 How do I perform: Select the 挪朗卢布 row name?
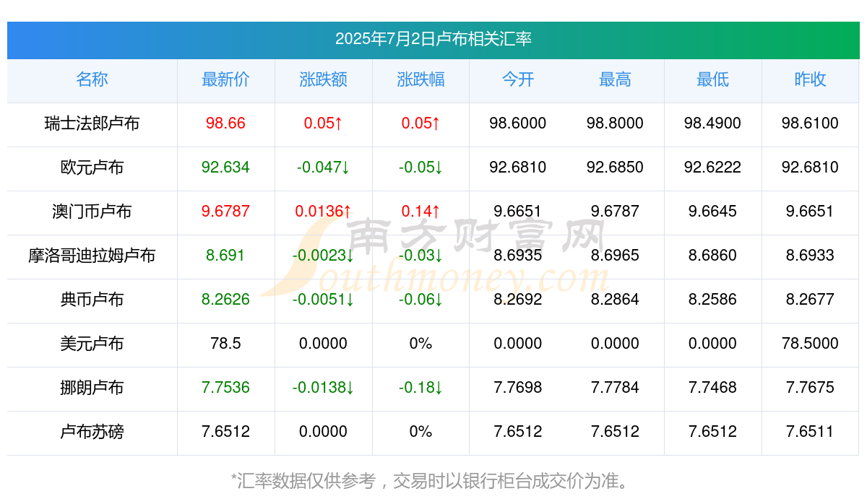coord(92,388)
